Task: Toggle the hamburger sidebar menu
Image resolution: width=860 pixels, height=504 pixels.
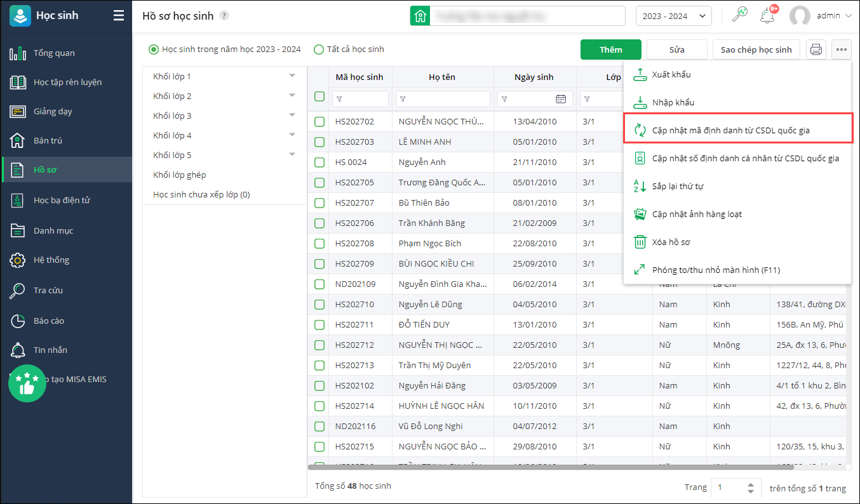Action: pyautogui.click(x=119, y=16)
